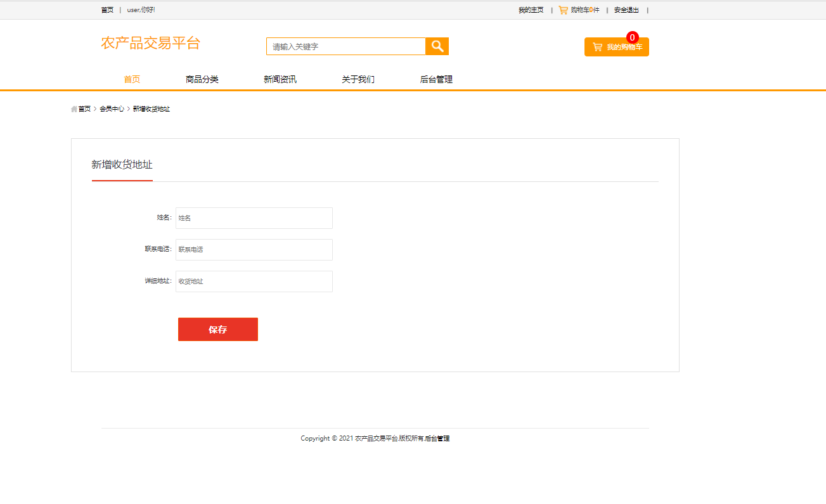Click the 农产品交易平台 site logo

click(x=150, y=42)
